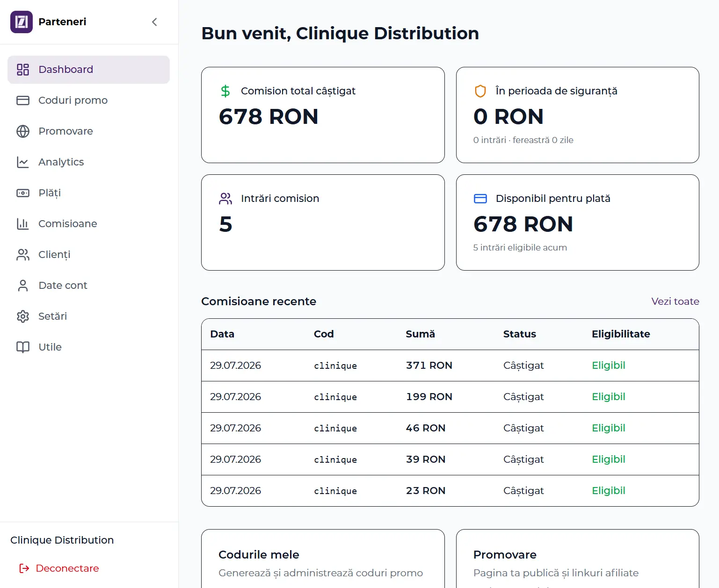Click the Promovare card heading at bottom
Viewport: 719px width, 588px height.
click(505, 555)
